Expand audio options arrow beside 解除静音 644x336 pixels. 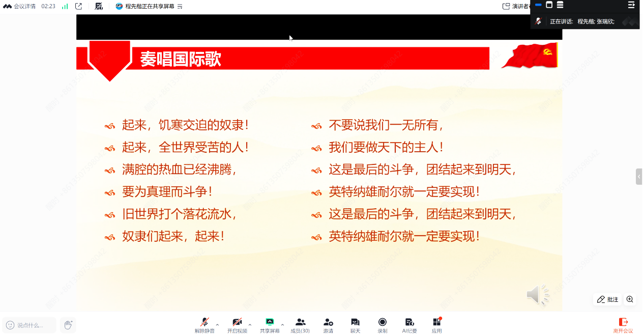(x=218, y=324)
